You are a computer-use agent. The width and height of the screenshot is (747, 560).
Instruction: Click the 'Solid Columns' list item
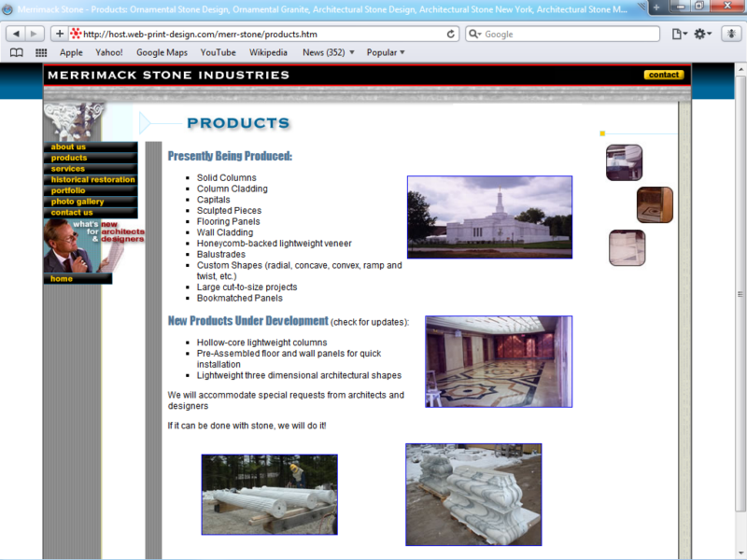tap(227, 177)
